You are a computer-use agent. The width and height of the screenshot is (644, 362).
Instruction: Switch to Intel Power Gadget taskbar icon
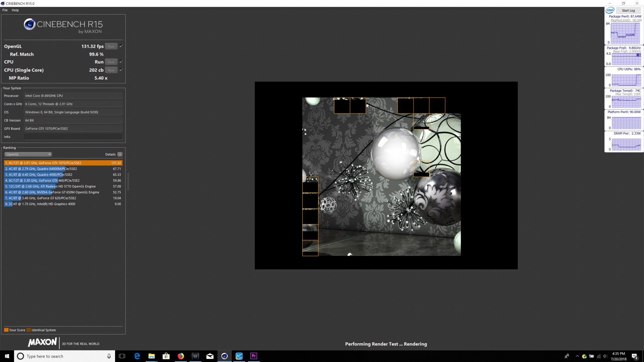[x=239, y=356]
